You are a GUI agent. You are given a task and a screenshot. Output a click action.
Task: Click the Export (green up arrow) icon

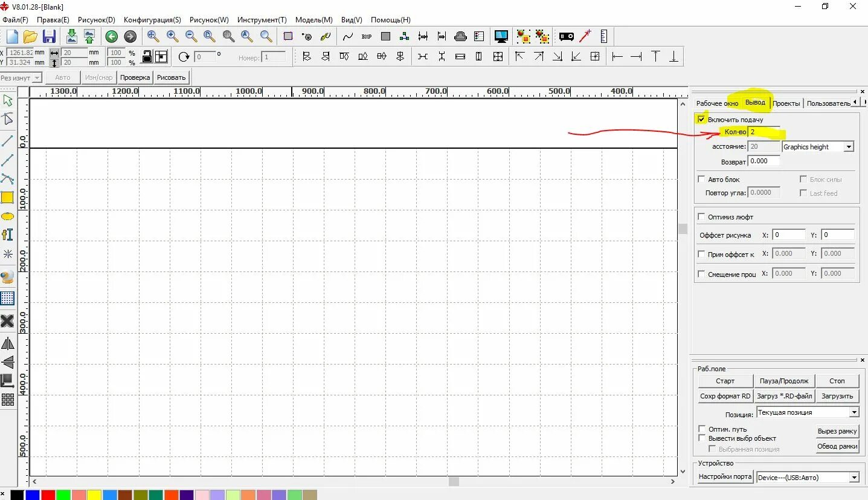[89, 36]
